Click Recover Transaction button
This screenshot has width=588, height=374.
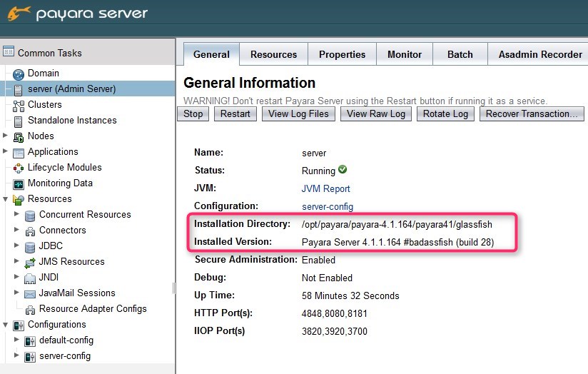coord(532,113)
